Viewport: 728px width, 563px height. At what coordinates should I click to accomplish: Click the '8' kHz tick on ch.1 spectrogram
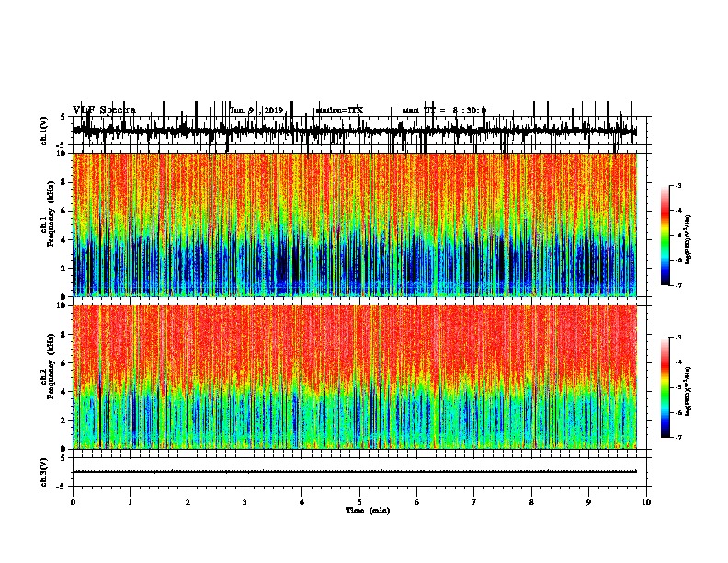point(63,182)
